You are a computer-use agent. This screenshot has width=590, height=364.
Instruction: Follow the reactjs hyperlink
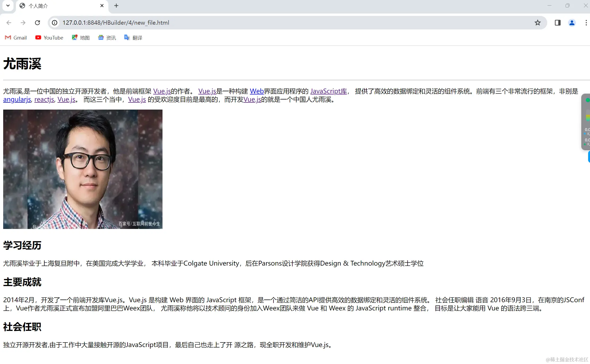pos(44,99)
